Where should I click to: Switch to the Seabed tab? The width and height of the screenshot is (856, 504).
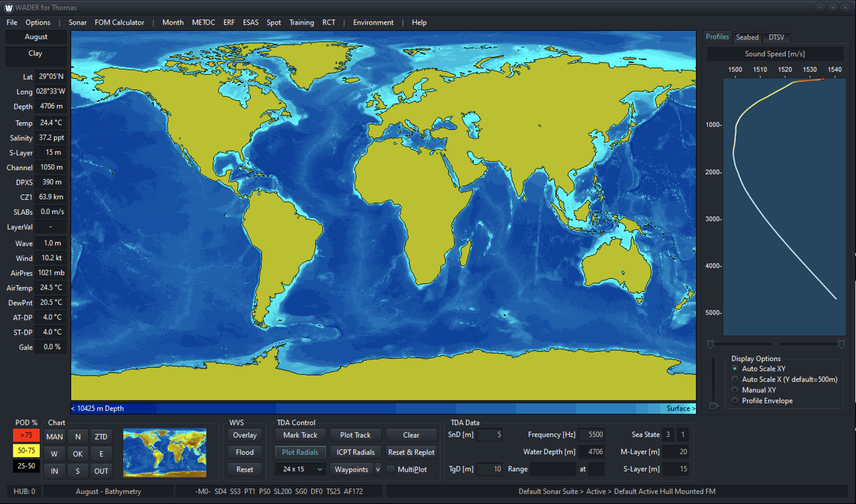pos(747,37)
